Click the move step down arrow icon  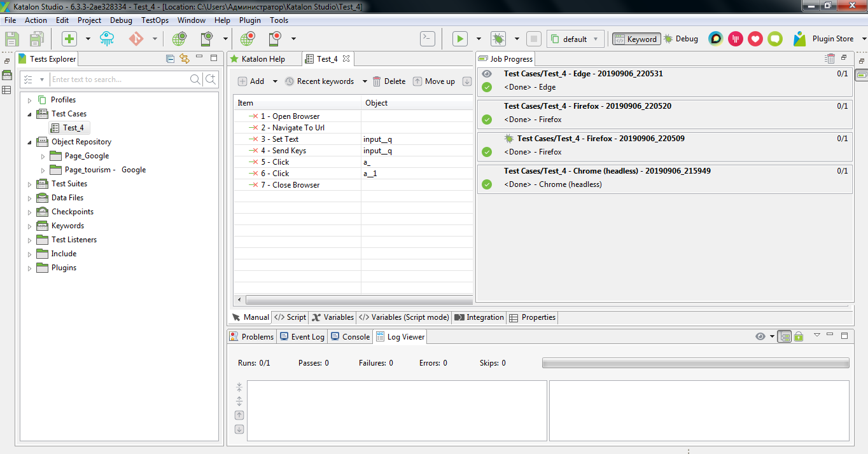[466, 81]
